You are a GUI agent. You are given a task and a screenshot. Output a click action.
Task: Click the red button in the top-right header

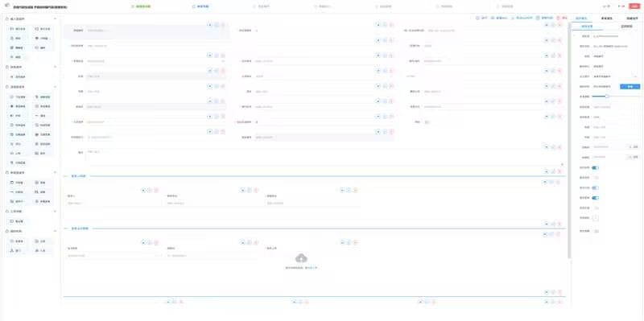(634, 6)
